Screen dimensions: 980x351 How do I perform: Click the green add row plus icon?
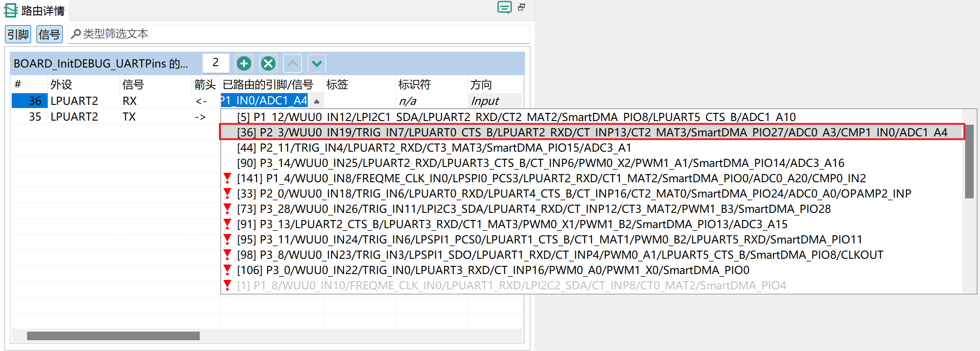(x=244, y=63)
